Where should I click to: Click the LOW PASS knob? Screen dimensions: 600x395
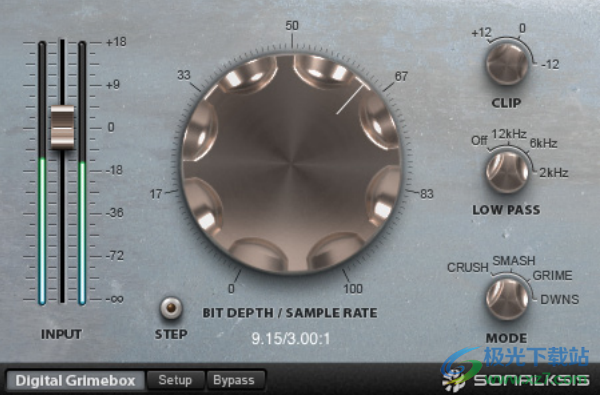coord(507,171)
